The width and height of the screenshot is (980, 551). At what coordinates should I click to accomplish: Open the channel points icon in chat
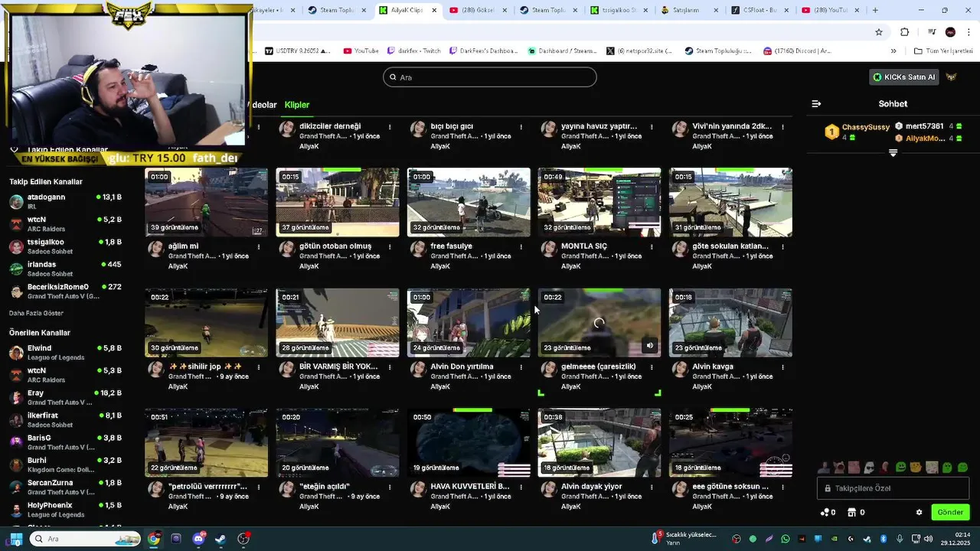tap(825, 512)
